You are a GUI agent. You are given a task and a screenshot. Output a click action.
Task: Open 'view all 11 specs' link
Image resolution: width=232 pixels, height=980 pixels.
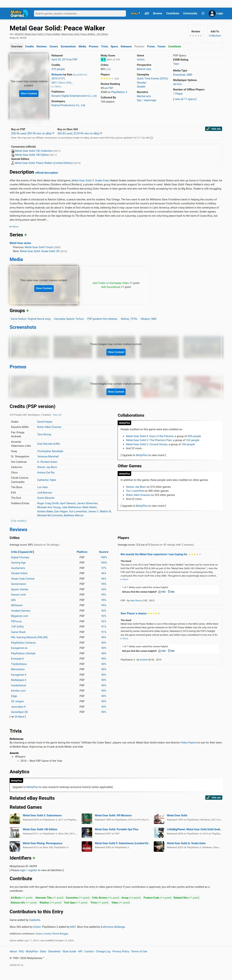pyautogui.click(x=185, y=99)
